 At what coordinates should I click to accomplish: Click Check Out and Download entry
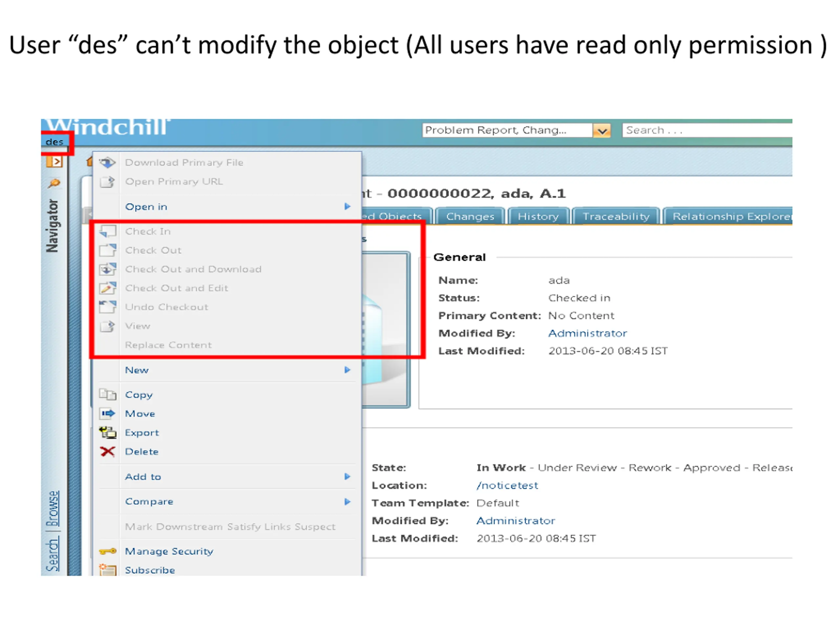click(193, 269)
